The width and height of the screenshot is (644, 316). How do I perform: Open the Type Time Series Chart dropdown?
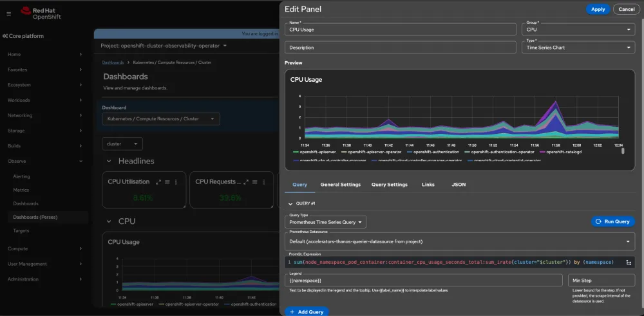(x=578, y=47)
